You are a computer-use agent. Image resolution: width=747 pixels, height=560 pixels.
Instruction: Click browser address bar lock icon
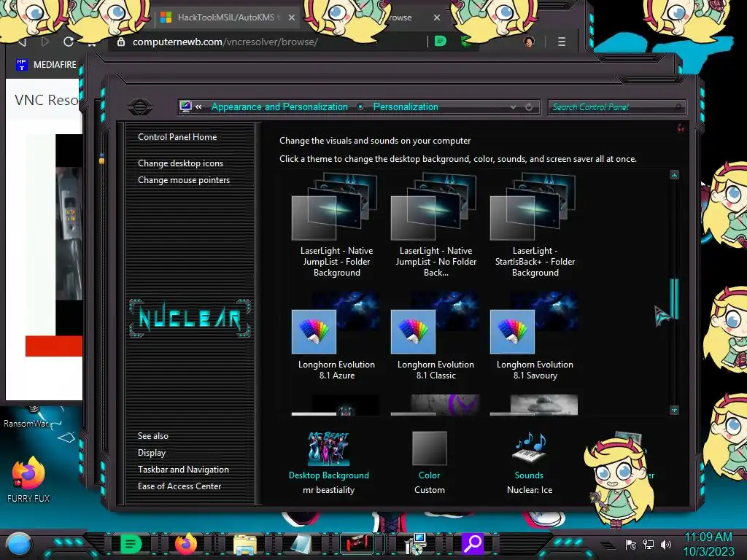[x=121, y=42]
